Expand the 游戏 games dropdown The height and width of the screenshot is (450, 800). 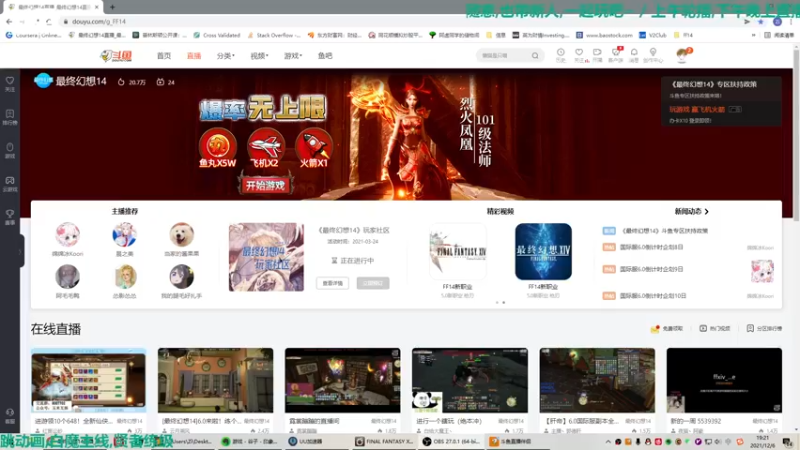click(x=293, y=56)
